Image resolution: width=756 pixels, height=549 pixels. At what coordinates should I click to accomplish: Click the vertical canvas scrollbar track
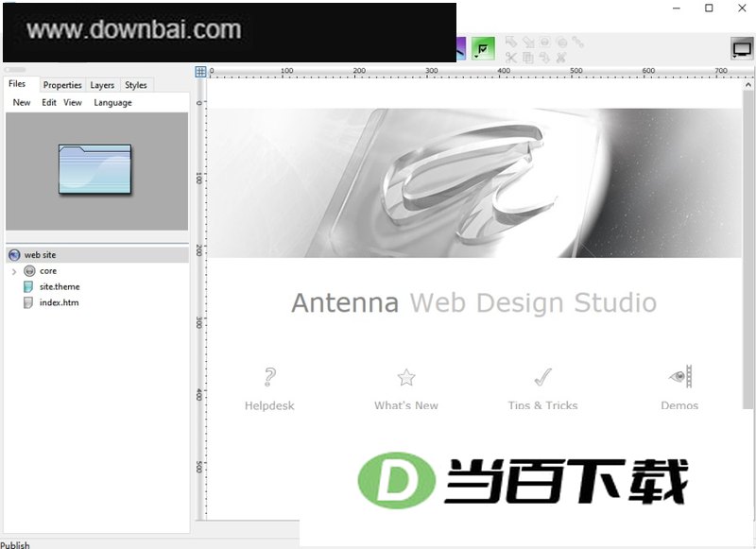pyautogui.click(x=748, y=250)
